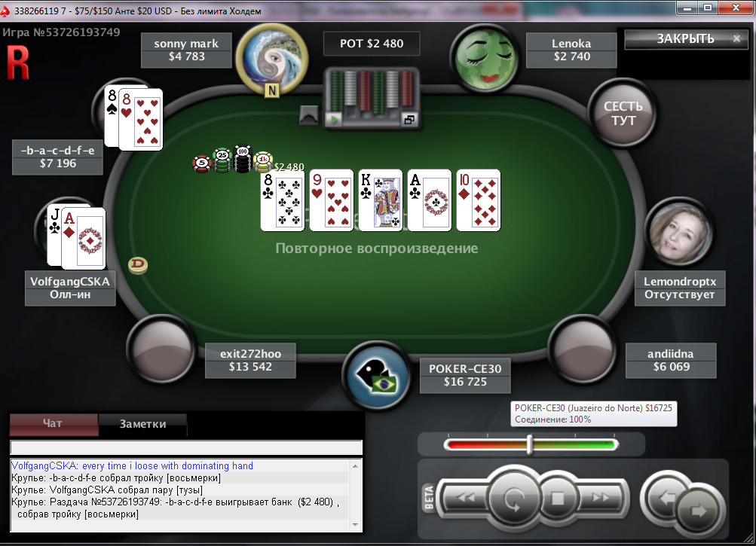Click the green play icon on chip tray
Image resolution: width=756 pixels, height=546 pixels.
pos(334,119)
